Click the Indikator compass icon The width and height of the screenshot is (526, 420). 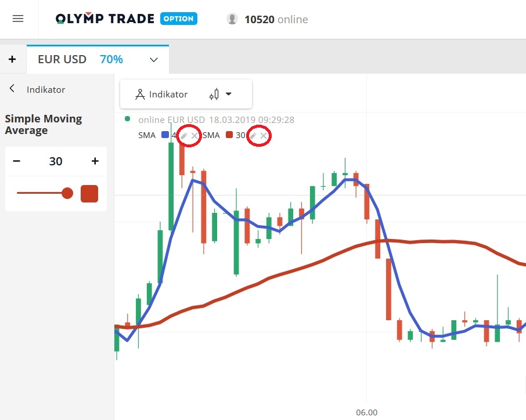pos(140,93)
